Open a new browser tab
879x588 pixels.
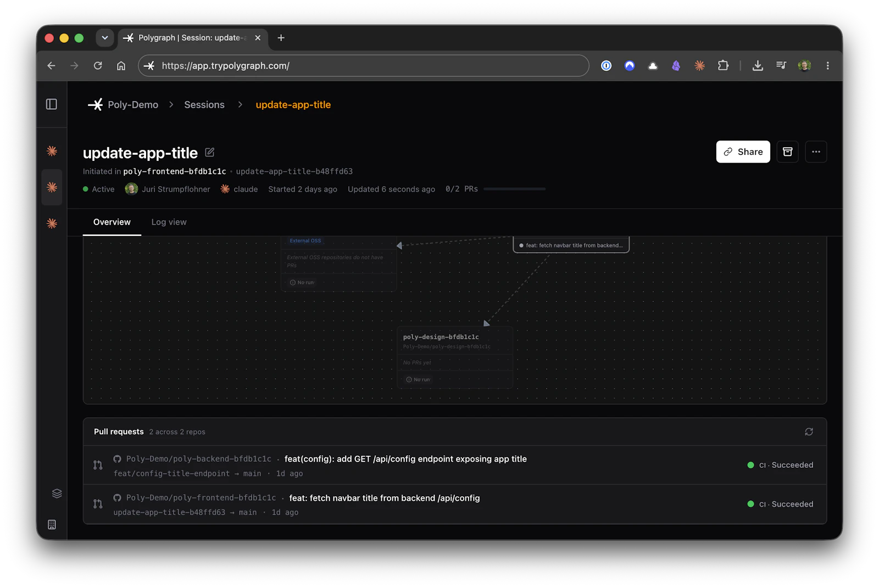coord(281,38)
